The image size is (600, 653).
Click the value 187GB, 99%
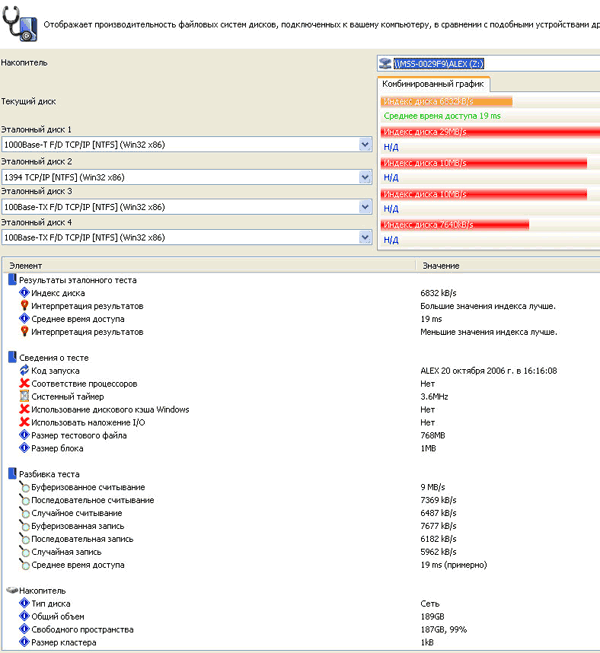pos(443,629)
